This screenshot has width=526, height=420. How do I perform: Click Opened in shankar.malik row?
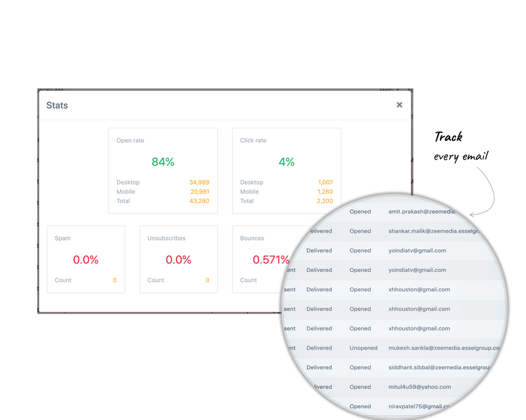pos(360,231)
